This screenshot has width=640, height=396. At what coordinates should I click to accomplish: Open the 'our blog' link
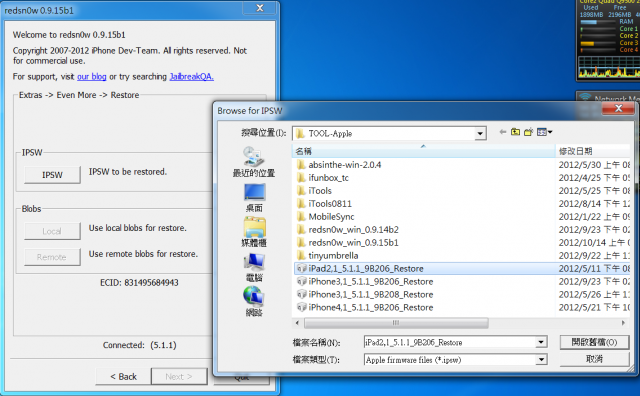tap(92, 77)
